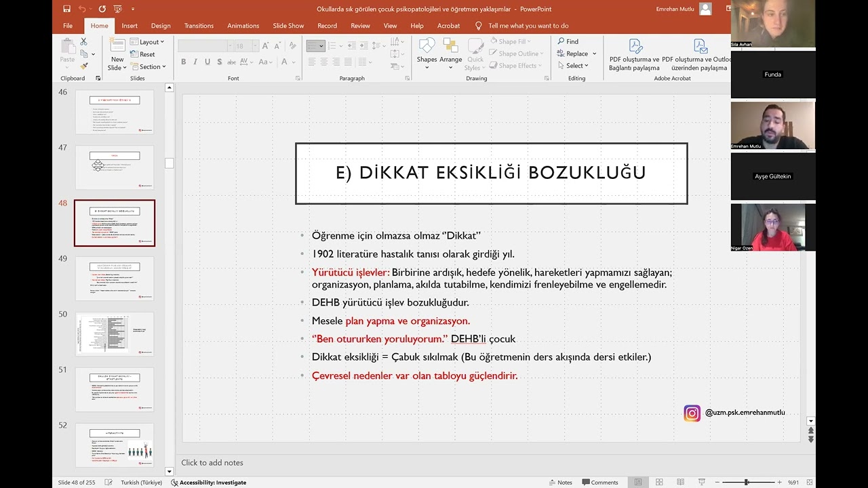Screen dimensions: 868x488
Task: Go to the Slide Show tab
Action: click(288, 26)
